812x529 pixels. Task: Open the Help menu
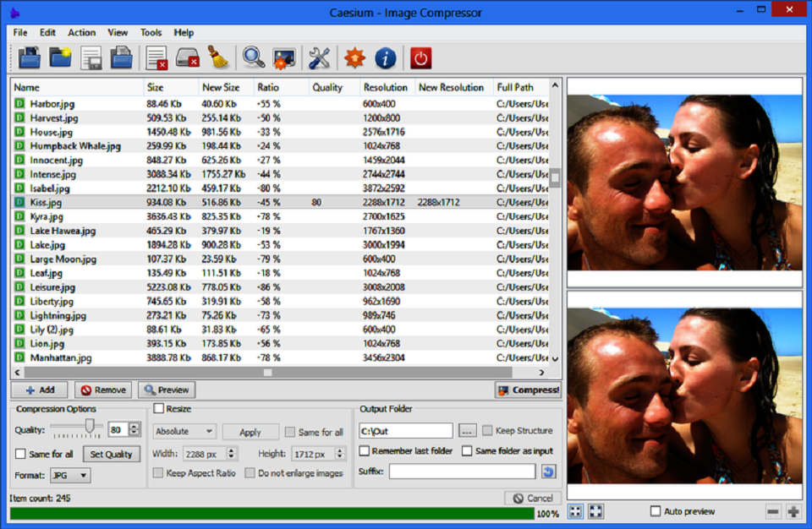tap(184, 33)
